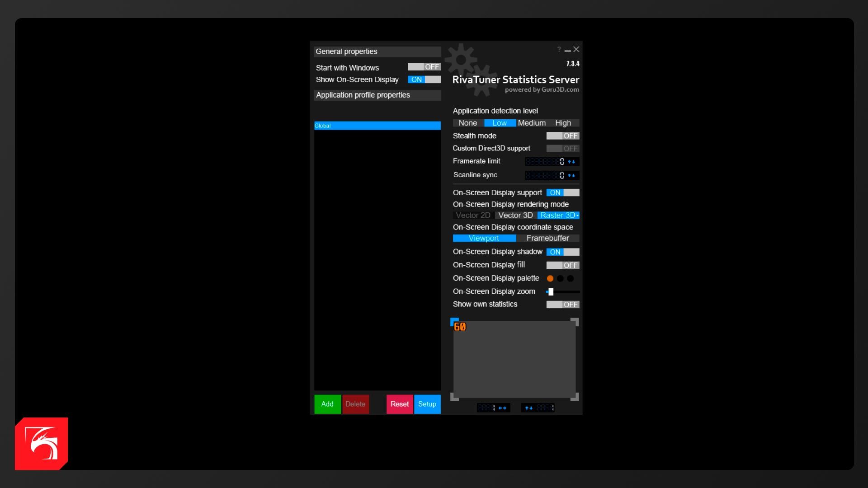This screenshot has height=488, width=868.
Task: Click the Scanline sync up/down arrows
Action: 571,175
